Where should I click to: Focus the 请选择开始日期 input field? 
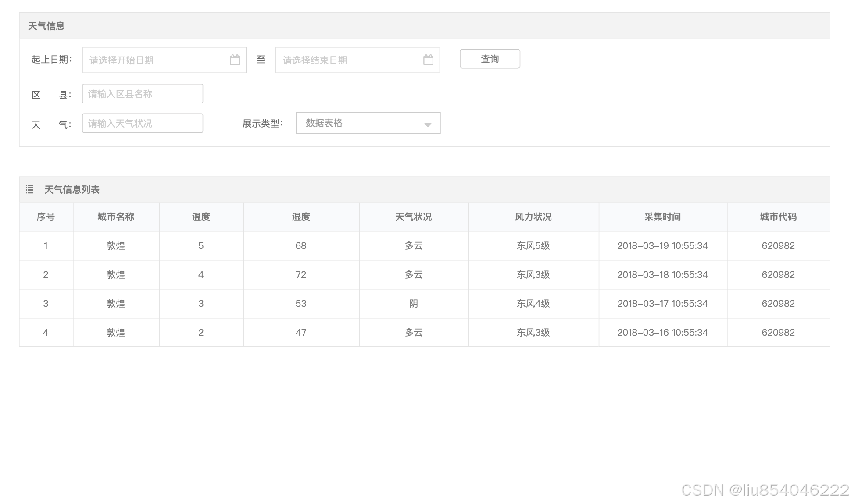[156, 60]
